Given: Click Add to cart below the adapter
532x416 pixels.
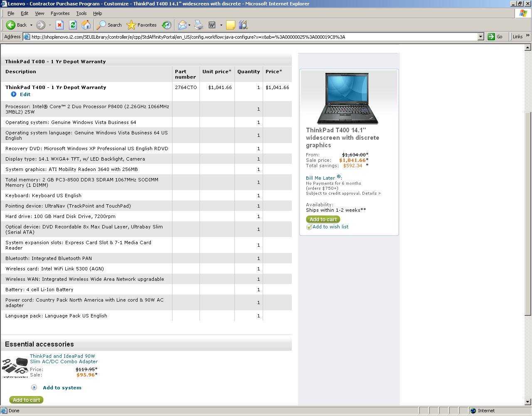Looking at the screenshot, I should 26,400.
